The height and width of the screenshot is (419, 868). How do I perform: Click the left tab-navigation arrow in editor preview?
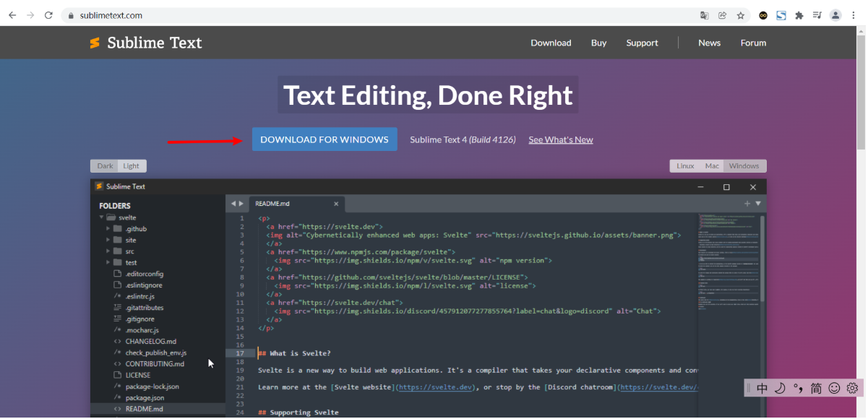click(233, 204)
